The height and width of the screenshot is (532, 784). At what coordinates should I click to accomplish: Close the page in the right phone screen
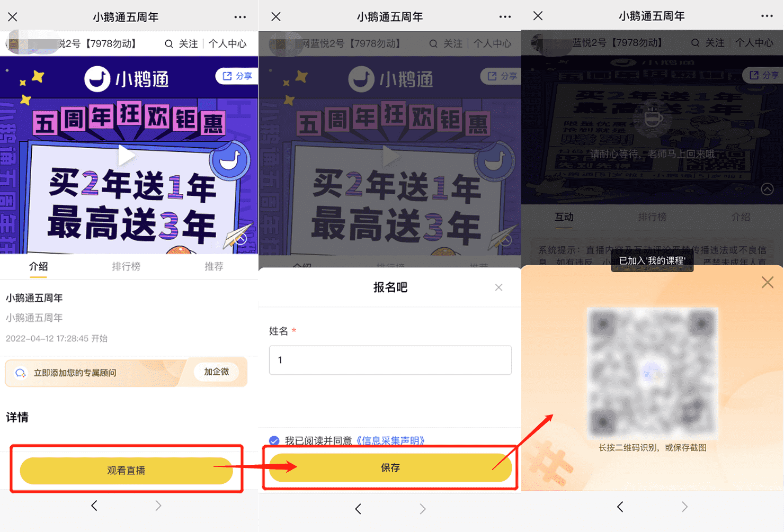pos(538,16)
